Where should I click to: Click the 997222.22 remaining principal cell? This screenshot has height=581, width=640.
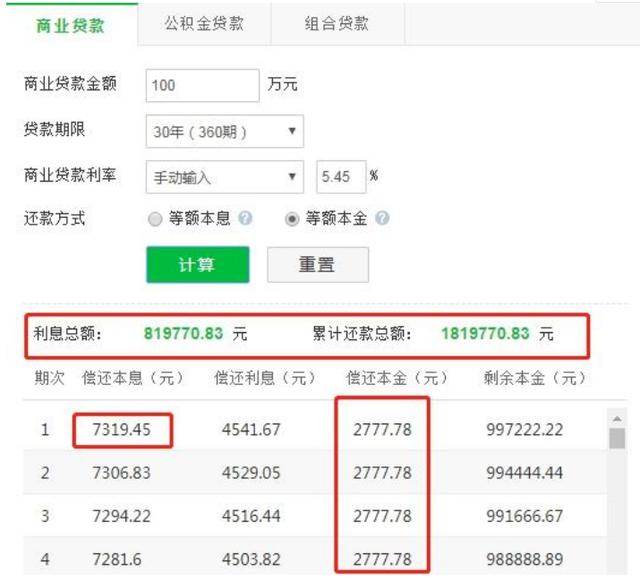[524, 430]
